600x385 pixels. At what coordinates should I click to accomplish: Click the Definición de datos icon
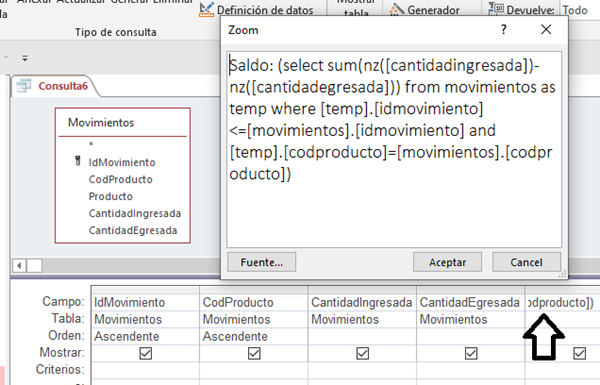[x=207, y=10]
